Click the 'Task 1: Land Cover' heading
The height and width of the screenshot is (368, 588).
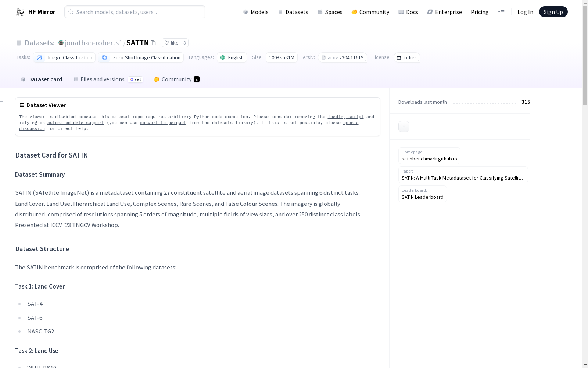pos(40,286)
